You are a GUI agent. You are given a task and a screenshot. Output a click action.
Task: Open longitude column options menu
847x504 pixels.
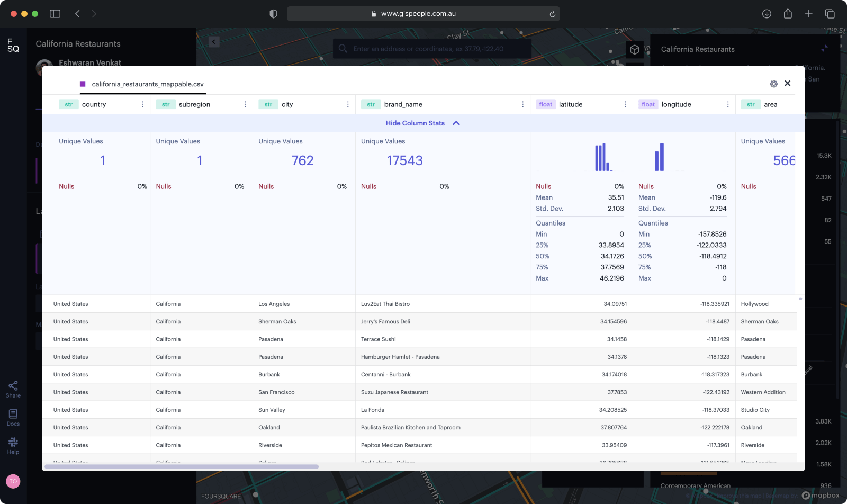point(728,104)
